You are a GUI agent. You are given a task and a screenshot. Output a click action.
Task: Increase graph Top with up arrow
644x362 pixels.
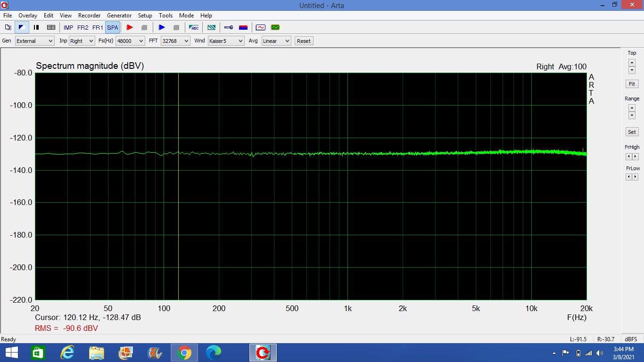tap(632, 63)
